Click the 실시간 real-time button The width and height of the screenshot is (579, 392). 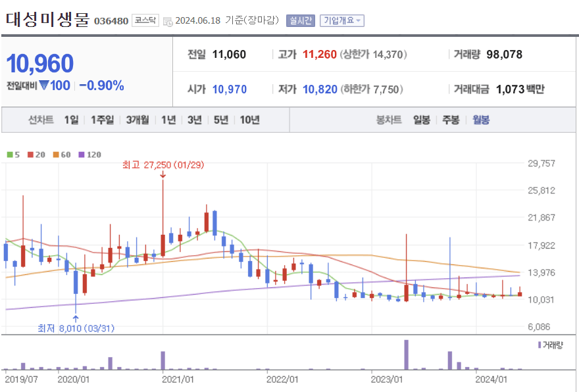tap(302, 20)
